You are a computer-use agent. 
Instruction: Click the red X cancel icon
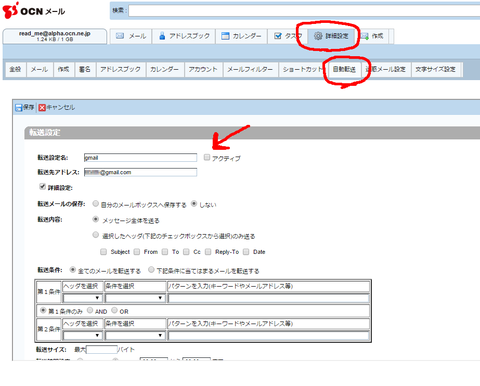[x=42, y=108]
